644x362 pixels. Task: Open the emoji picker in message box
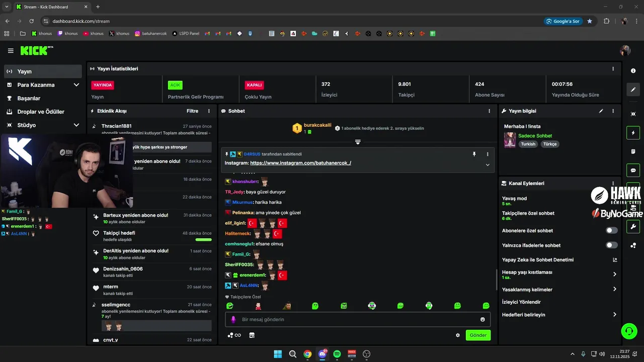pos(482,319)
